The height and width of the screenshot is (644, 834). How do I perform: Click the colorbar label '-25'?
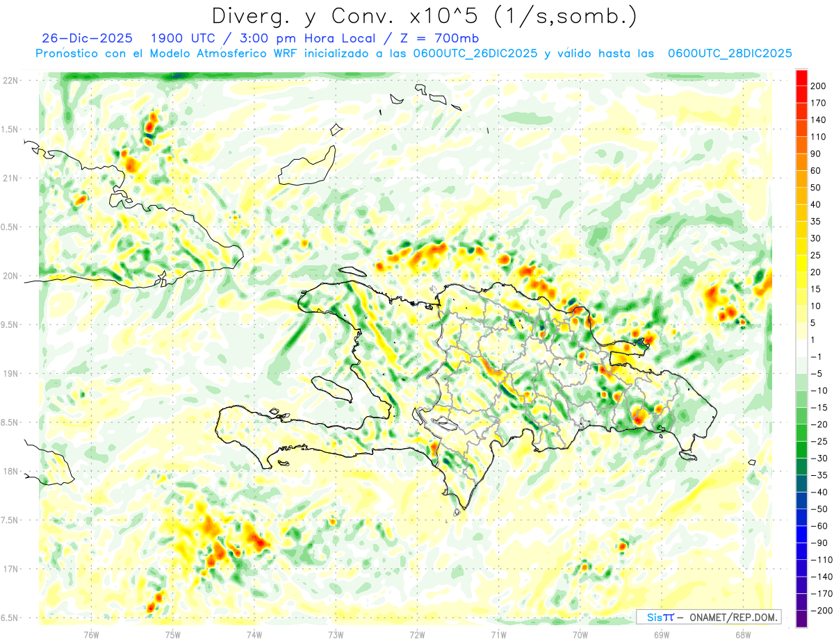click(x=819, y=442)
